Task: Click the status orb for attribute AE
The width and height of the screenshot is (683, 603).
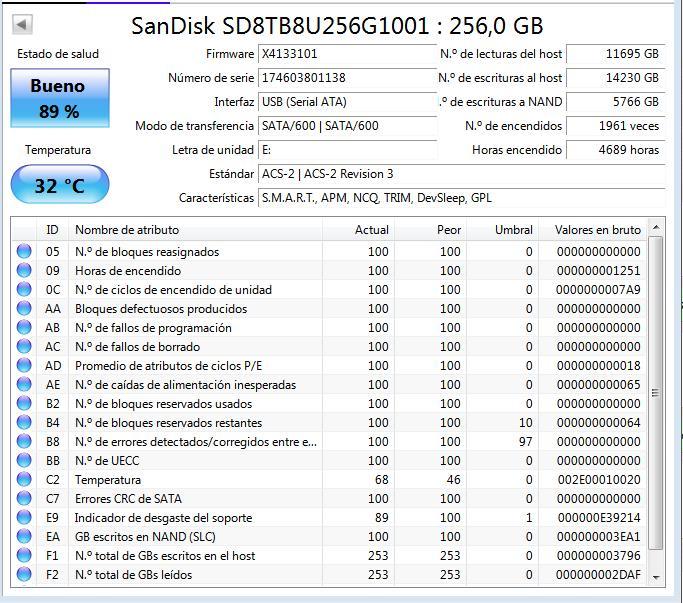Action: (x=24, y=384)
